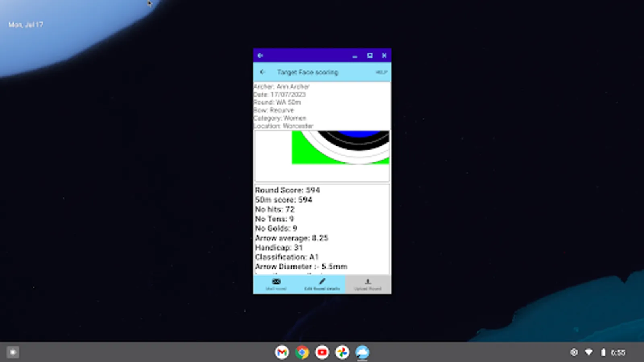Screen dimensions: 644x362
Task: Select the Arrow average: 8.25 line
Action: 292,238
